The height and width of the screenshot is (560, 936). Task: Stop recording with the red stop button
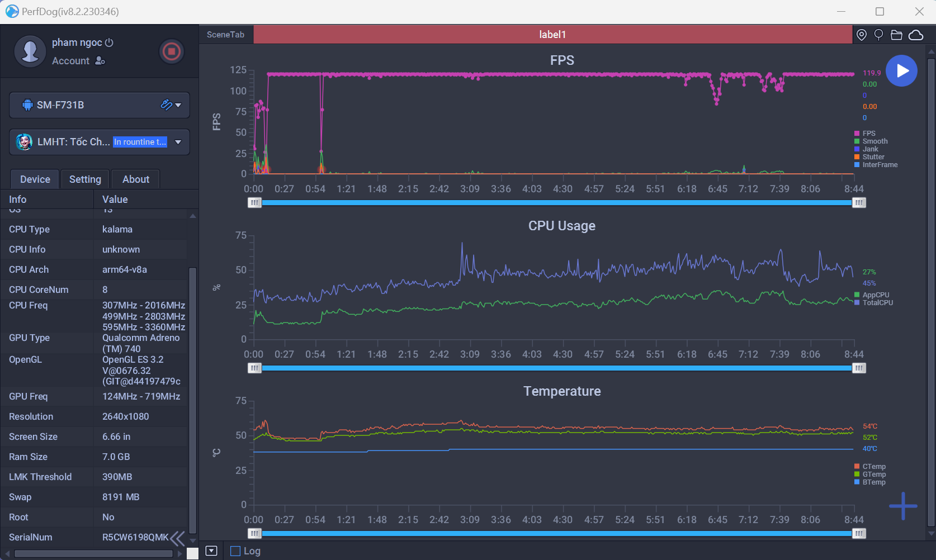[x=172, y=51]
